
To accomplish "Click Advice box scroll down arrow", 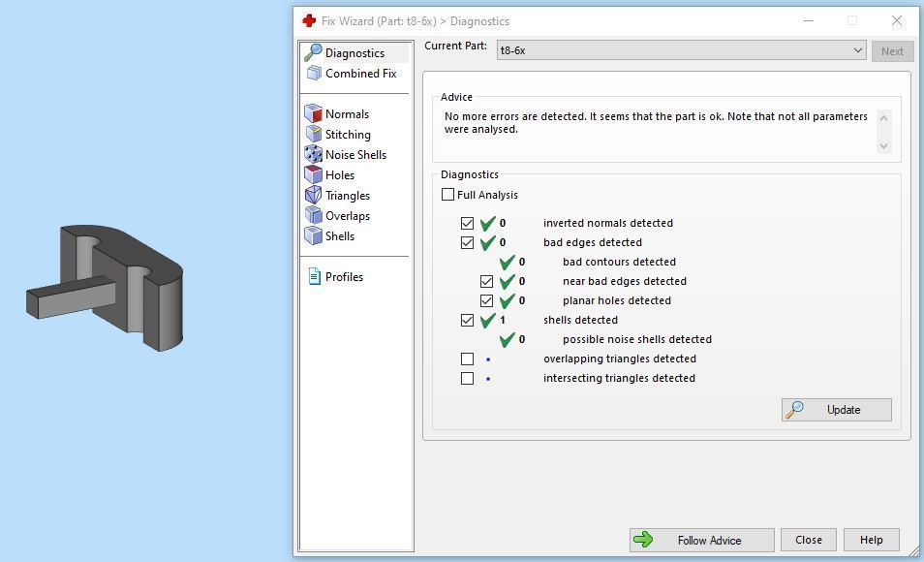I will tap(883, 145).
